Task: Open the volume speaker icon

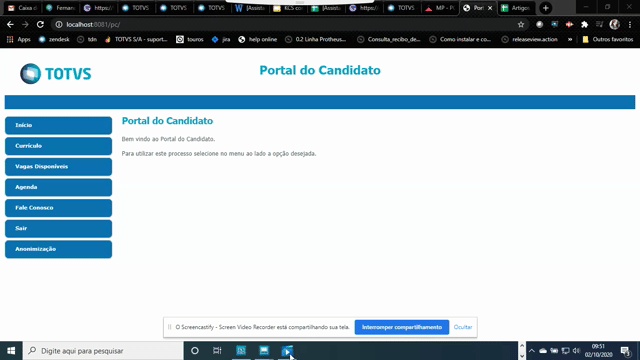Action: coord(576,351)
